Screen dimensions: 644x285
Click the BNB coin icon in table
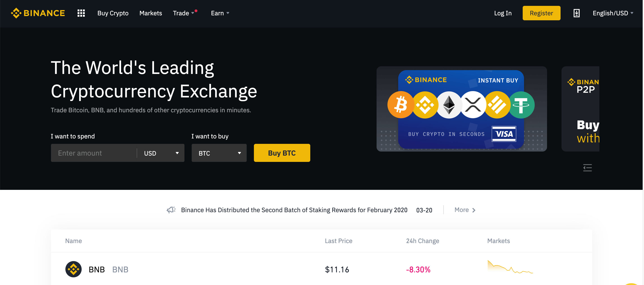pyautogui.click(x=73, y=269)
